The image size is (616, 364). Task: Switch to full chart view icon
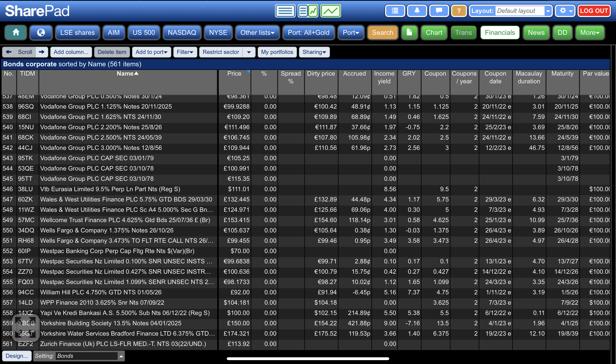pos(330,11)
